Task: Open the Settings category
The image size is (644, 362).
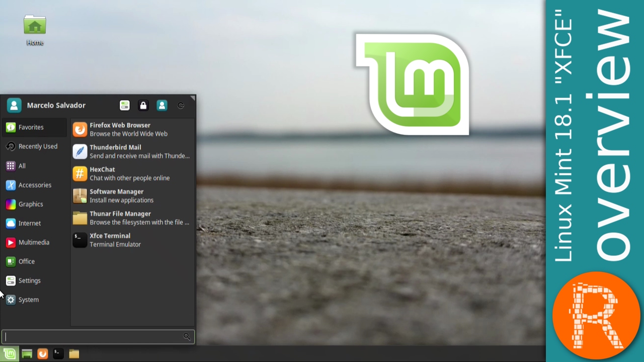Action: point(35,280)
